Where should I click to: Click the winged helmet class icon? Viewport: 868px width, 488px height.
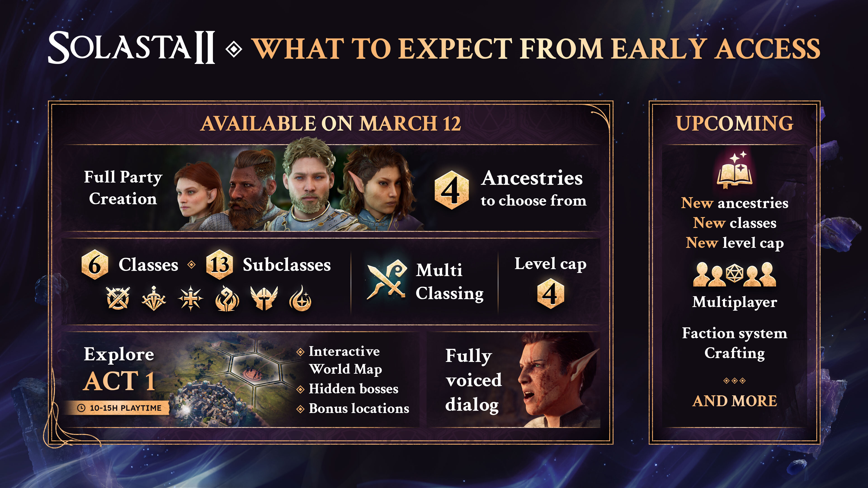[x=264, y=298]
